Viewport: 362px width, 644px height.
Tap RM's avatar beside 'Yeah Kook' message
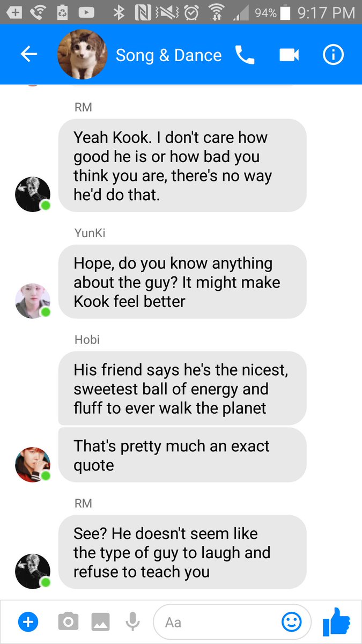pyautogui.click(x=33, y=194)
